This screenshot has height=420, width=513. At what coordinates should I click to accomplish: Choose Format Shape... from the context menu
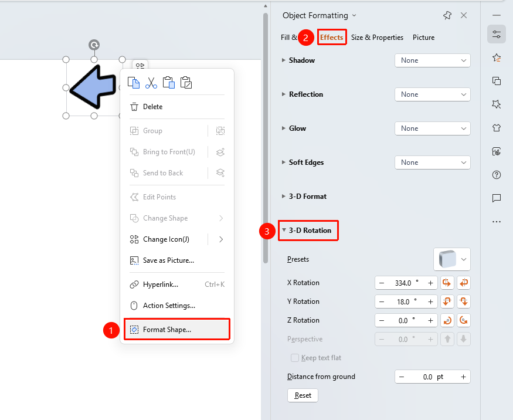(x=177, y=329)
